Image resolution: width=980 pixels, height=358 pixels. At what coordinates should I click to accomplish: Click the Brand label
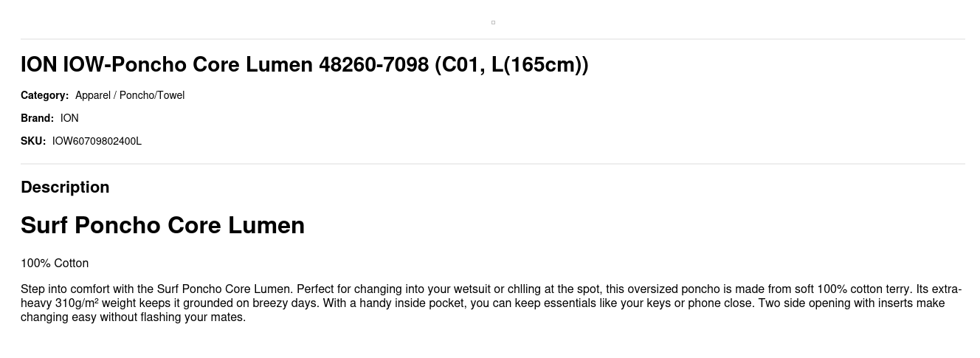pyautogui.click(x=37, y=118)
